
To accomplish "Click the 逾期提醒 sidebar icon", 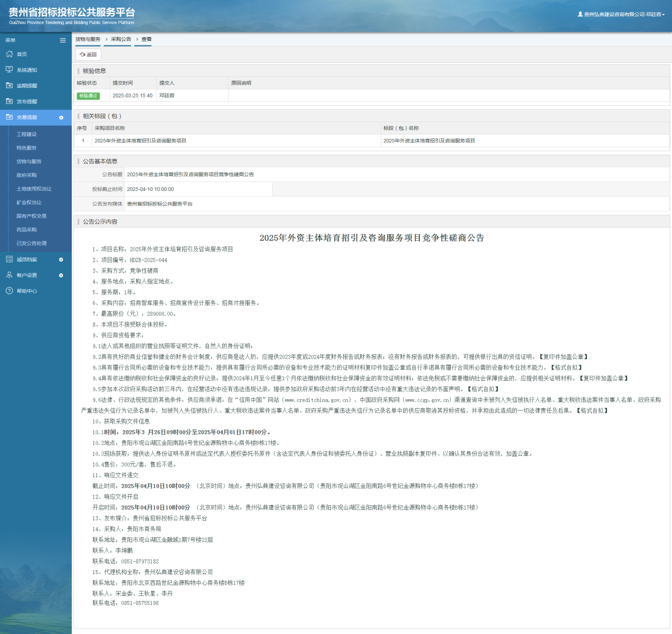I will (9, 86).
